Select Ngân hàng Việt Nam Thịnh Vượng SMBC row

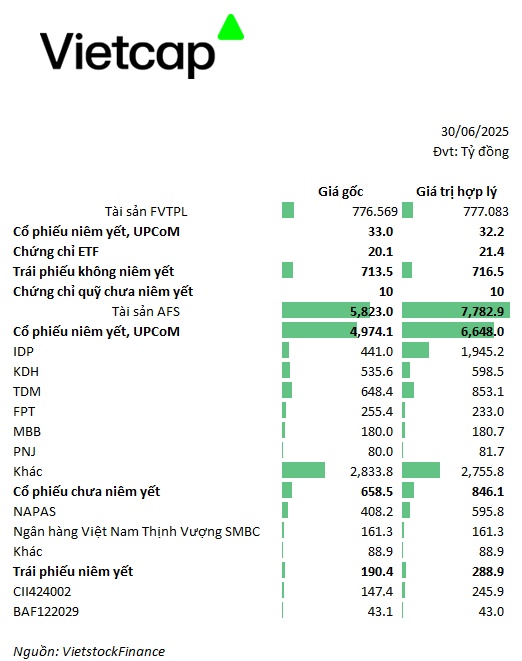tap(261, 531)
